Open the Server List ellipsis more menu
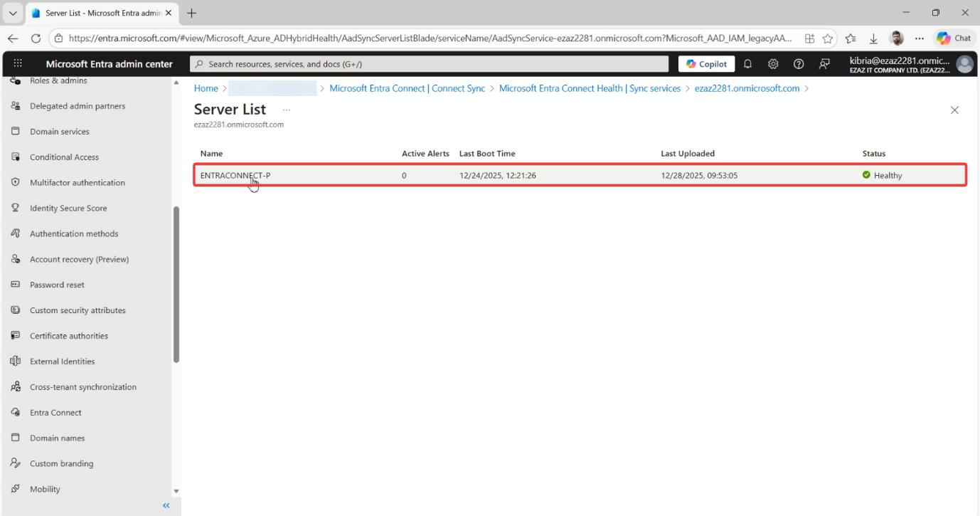 pyautogui.click(x=287, y=110)
